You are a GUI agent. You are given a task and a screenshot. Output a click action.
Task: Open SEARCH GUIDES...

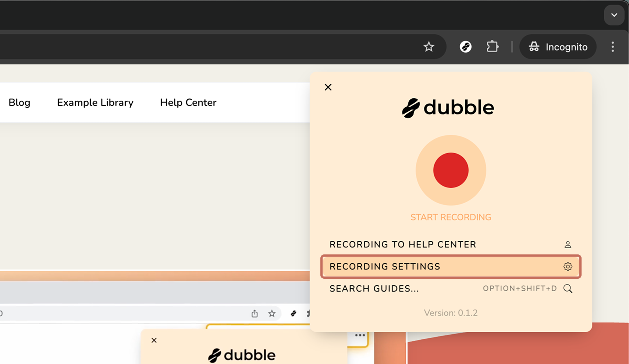click(x=451, y=289)
